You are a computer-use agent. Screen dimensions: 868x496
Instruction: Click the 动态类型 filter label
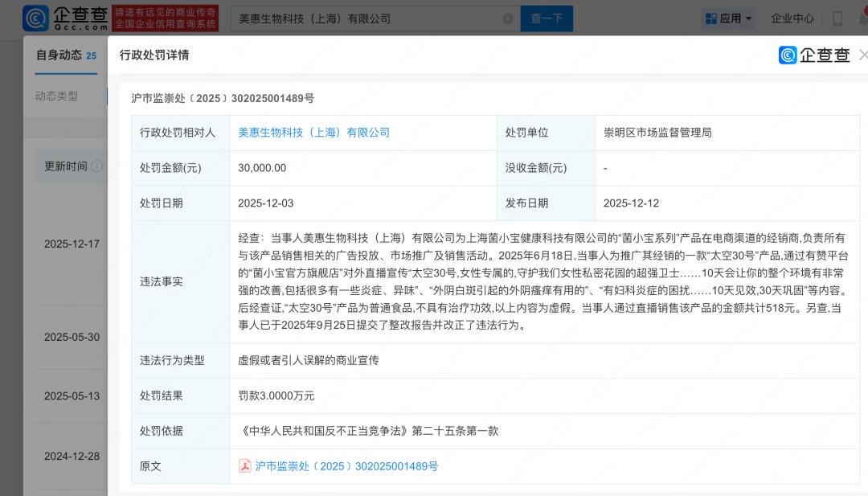click(56, 96)
